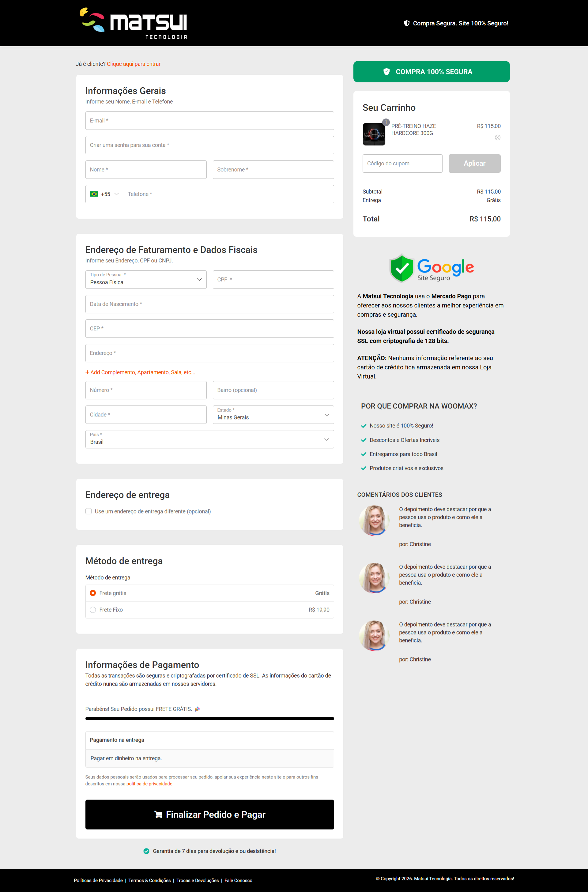Viewport: 588px width, 892px height.
Task: Click first Christine customer avatar
Action: (x=374, y=520)
